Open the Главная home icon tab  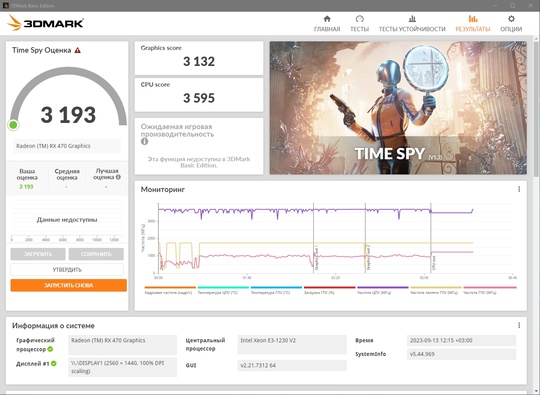point(327,19)
